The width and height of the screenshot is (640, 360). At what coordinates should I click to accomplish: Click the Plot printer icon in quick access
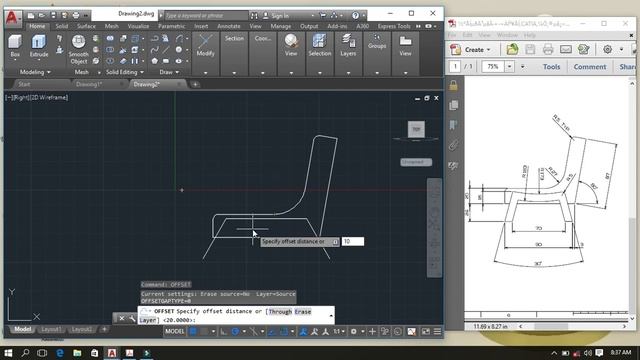[76, 16]
